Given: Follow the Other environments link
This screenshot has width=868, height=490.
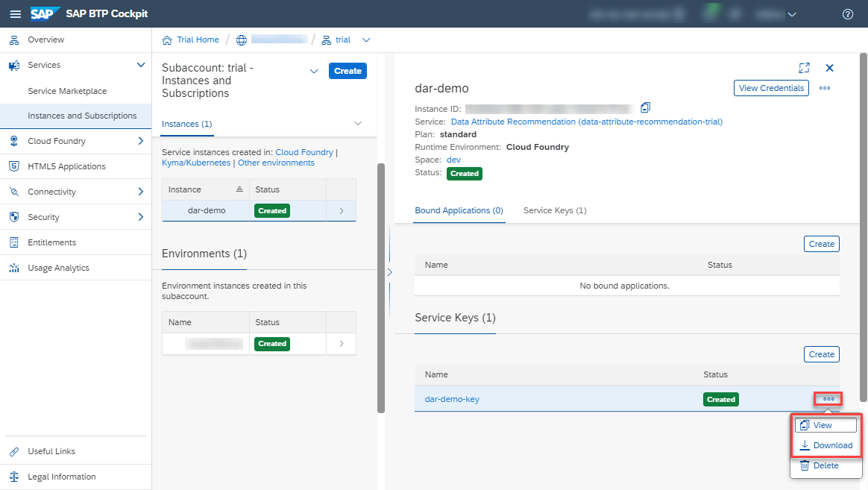Looking at the screenshot, I should click(x=276, y=163).
